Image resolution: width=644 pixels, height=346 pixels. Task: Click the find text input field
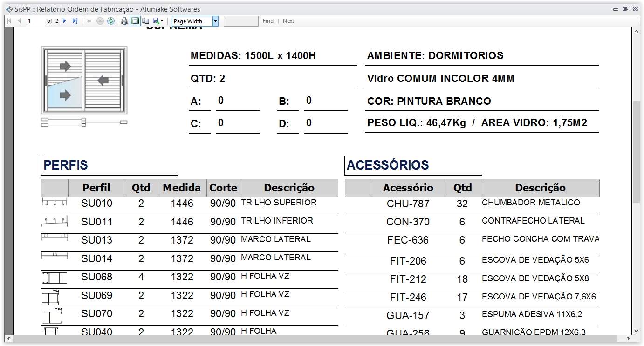pos(241,21)
